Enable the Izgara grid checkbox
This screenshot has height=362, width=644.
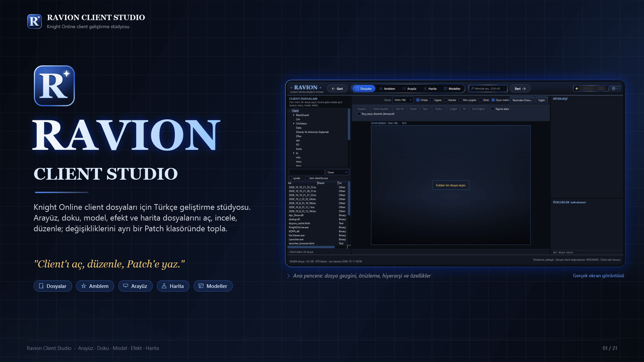(432, 100)
